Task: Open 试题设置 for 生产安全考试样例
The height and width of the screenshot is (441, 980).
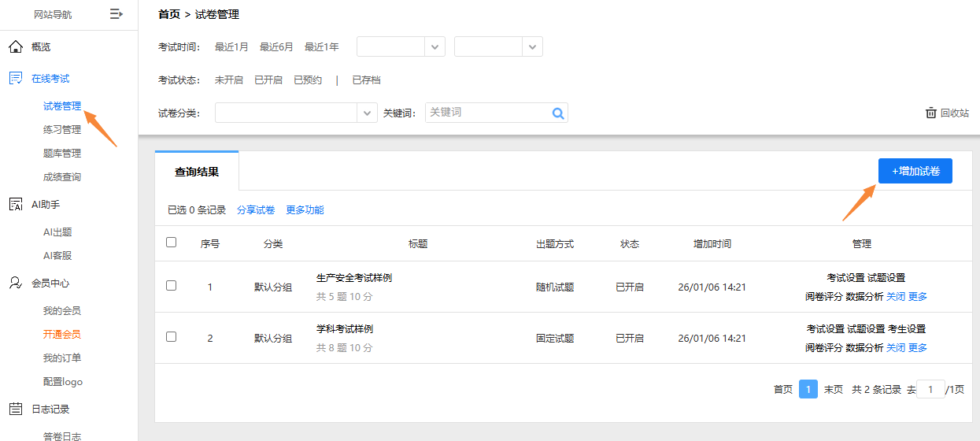Action: [x=886, y=278]
